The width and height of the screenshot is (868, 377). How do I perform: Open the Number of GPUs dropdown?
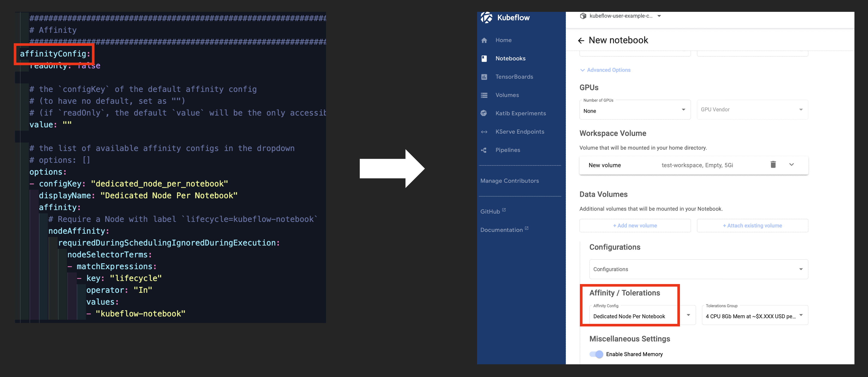pyautogui.click(x=635, y=110)
